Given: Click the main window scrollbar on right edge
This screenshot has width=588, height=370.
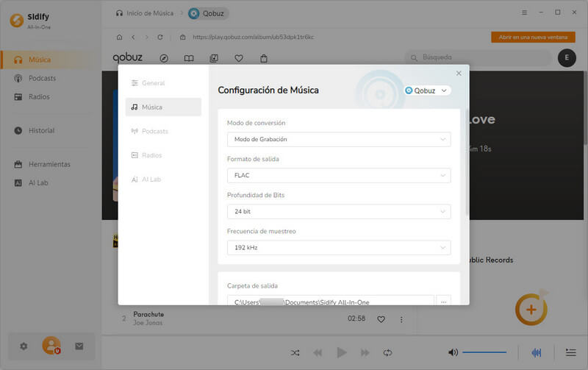Looking at the screenshot, I should pos(585,107).
